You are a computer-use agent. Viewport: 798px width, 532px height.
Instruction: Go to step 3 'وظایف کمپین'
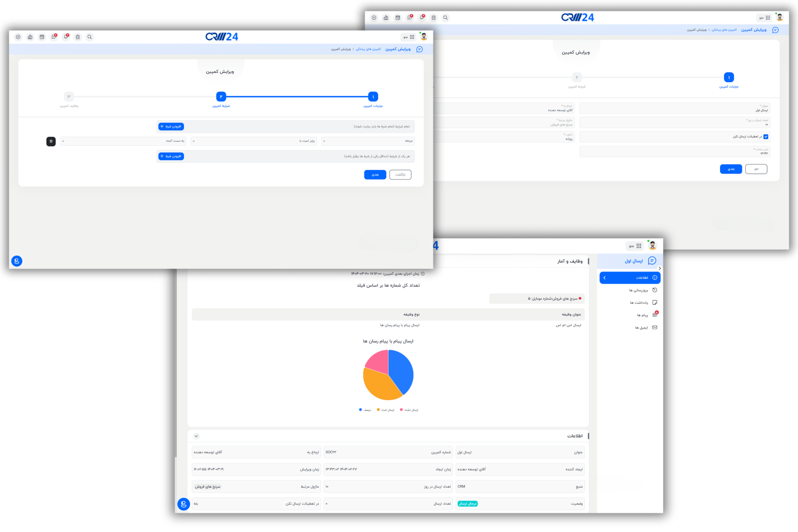[69, 97]
